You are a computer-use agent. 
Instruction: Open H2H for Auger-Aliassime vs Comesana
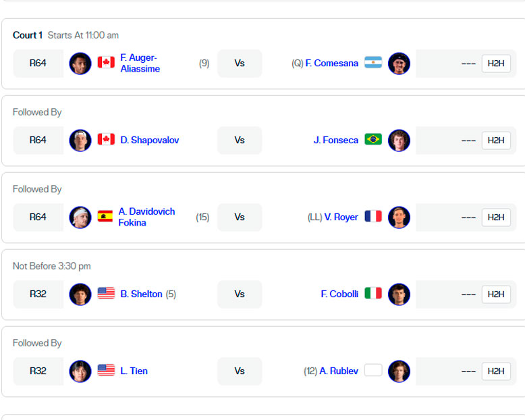click(x=496, y=63)
